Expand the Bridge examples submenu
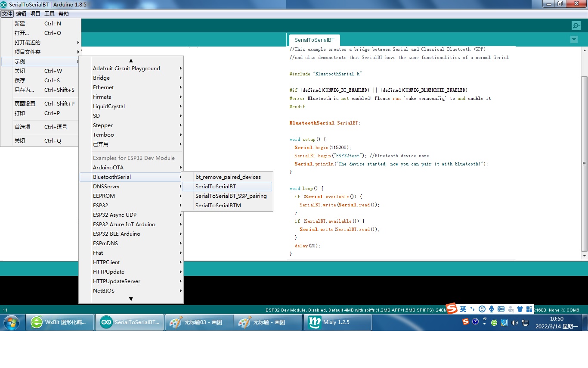The image size is (588, 368). [x=131, y=78]
